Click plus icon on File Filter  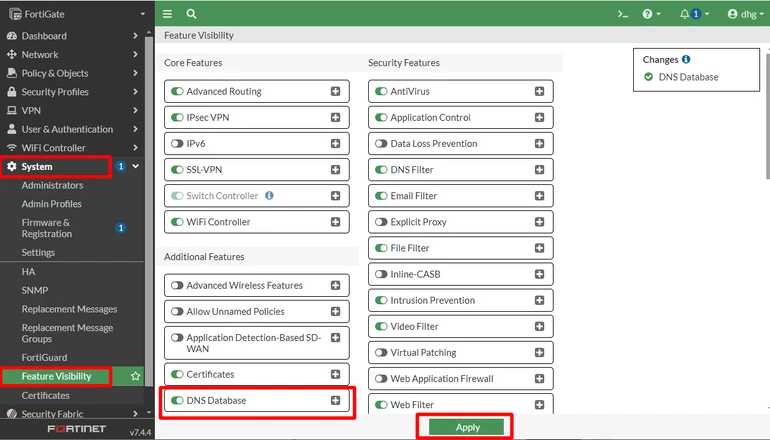coord(539,248)
